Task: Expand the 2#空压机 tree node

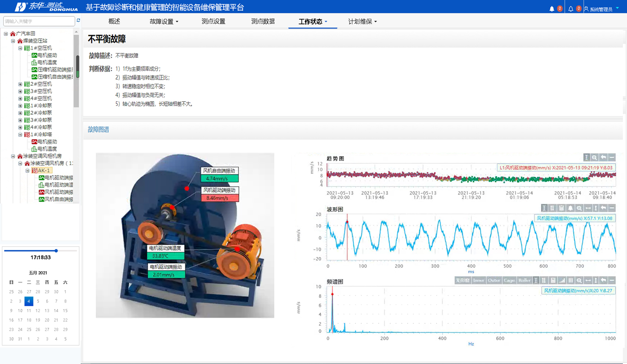Action: pos(20,84)
